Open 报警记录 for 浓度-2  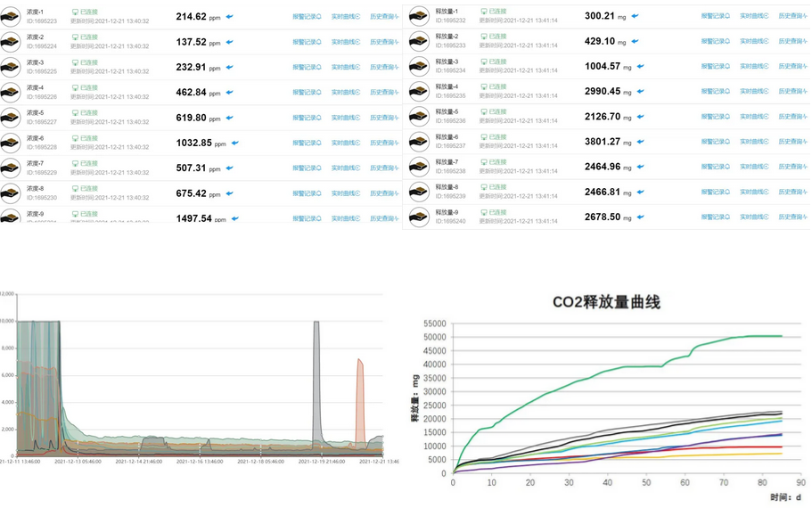pyautogui.click(x=306, y=42)
